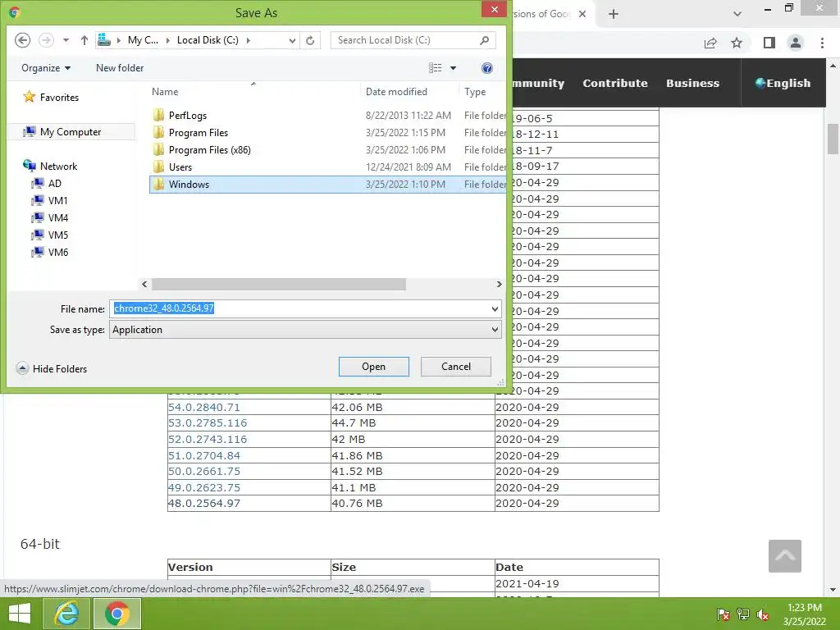This screenshot has width=840, height=630.
Task: Expand address bar path history dropdown
Action: pos(292,40)
